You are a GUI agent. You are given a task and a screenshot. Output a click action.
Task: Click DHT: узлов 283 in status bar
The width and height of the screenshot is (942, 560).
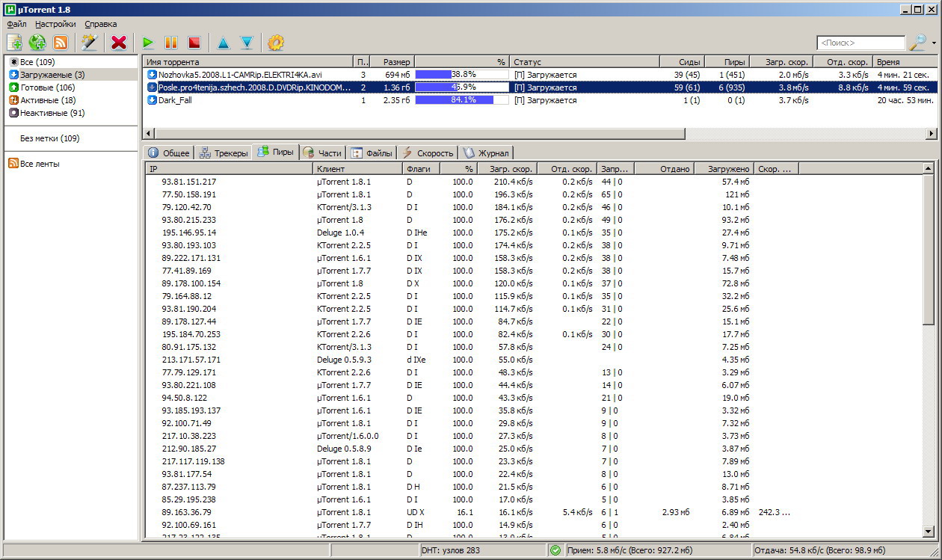tap(452, 551)
